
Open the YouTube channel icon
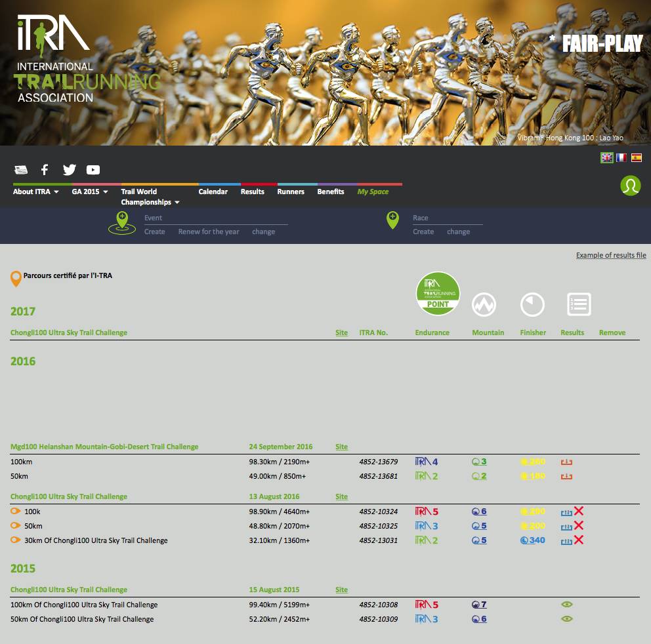(93, 170)
